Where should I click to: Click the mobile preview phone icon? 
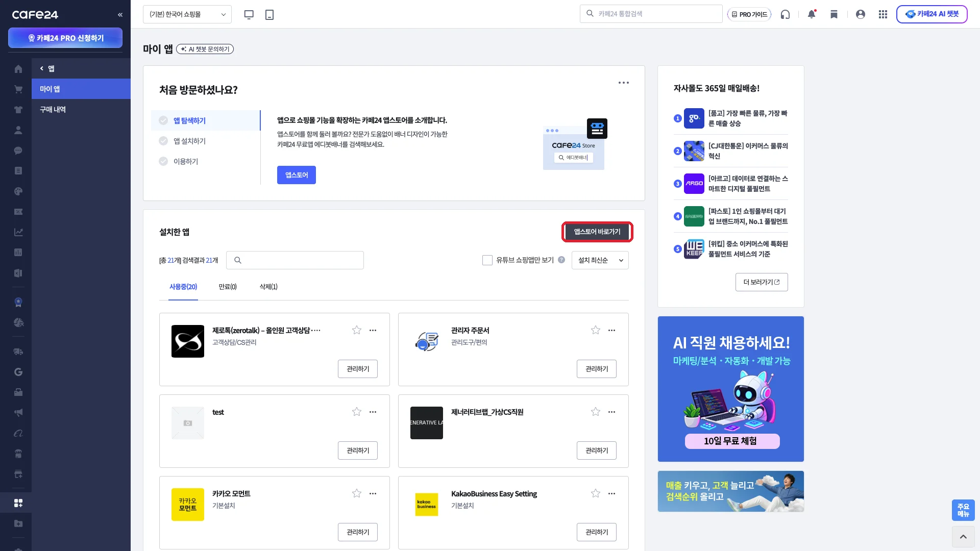click(269, 14)
